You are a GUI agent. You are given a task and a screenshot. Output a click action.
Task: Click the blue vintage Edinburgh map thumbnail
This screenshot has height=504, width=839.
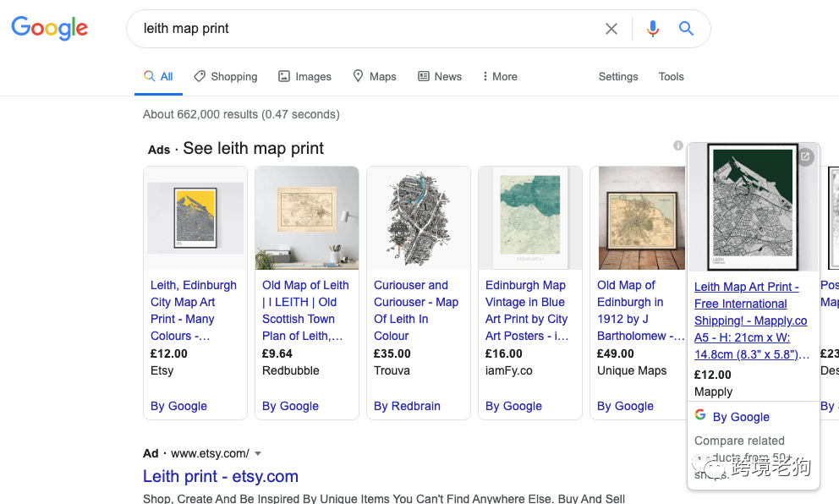pos(529,218)
